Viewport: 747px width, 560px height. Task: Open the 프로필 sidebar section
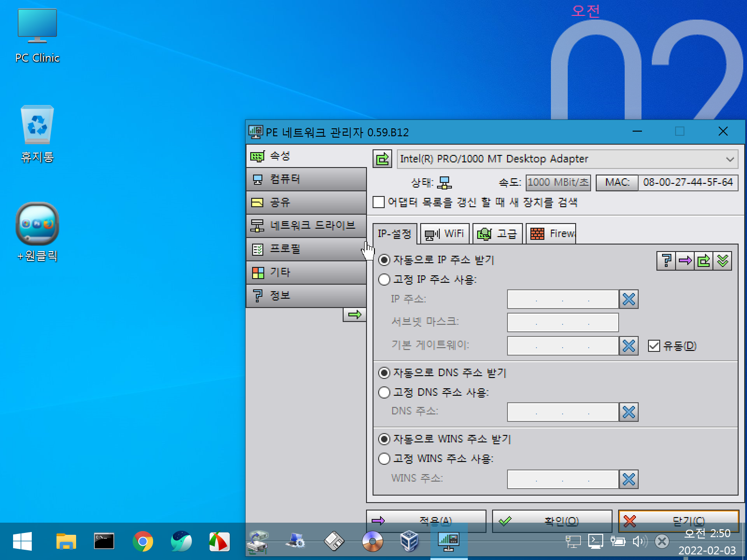point(306,249)
